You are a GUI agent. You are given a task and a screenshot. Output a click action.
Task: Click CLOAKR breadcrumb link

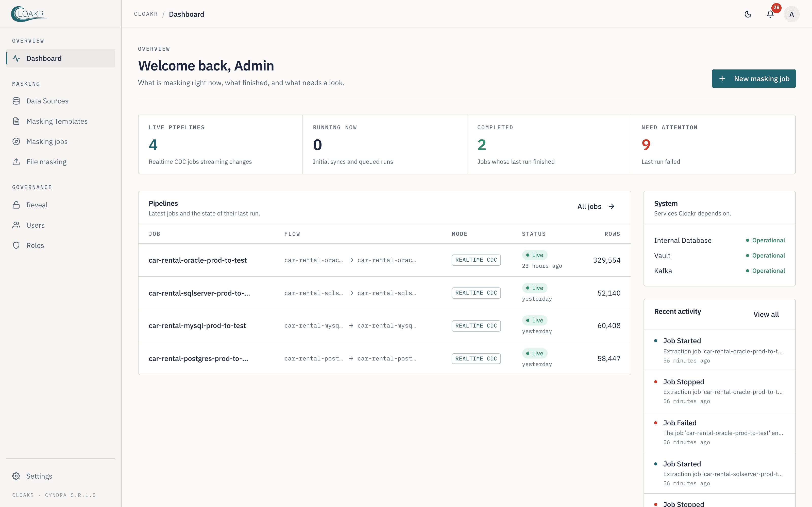[146, 14]
